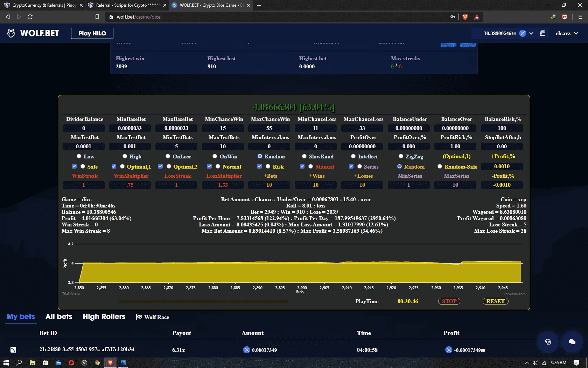Open taskbar search
Viewport: 588px width, 368px height.
[x=19, y=363]
